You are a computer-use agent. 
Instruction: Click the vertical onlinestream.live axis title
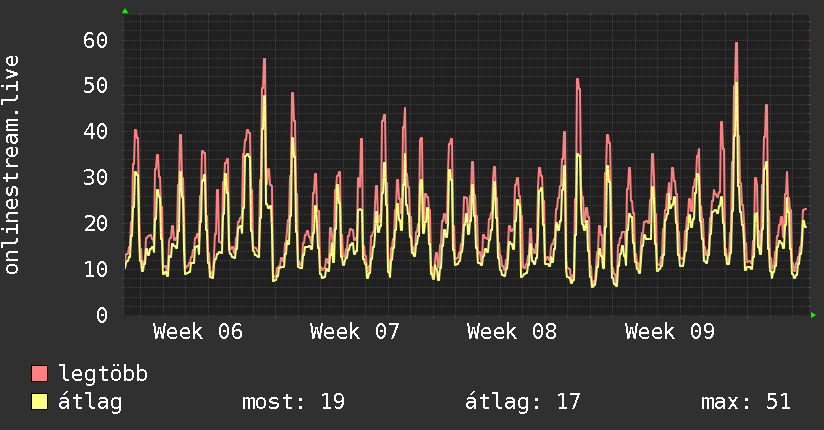pos(13,165)
